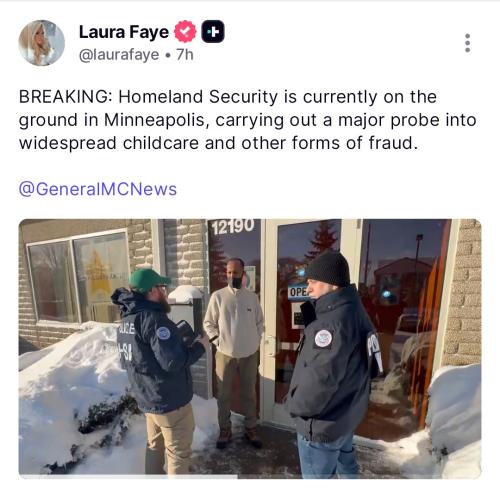
Task: Click the 12190 address number in video
Action: [x=233, y=227]
